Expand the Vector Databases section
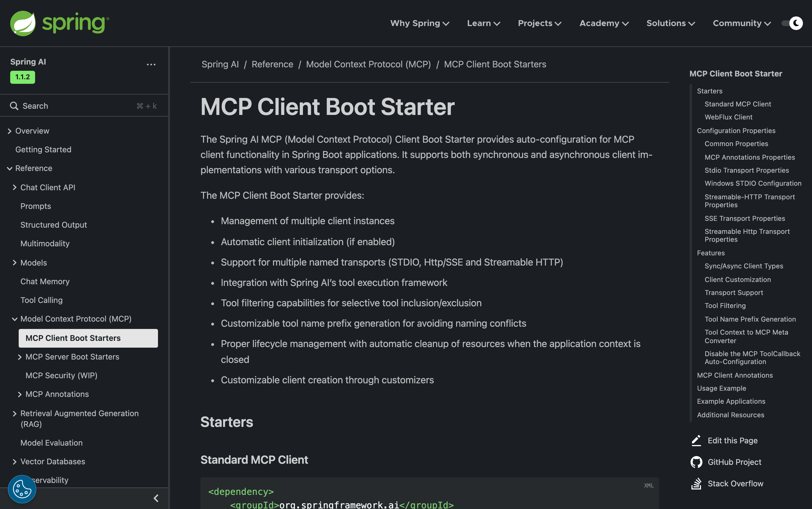 (x=14, y=461)
